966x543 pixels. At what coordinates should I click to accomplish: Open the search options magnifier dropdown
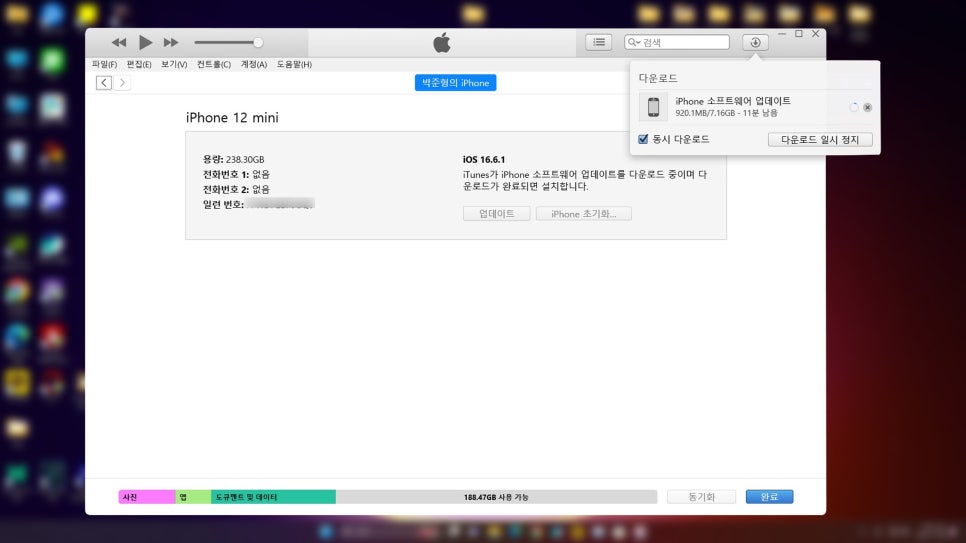click(634, 42)
